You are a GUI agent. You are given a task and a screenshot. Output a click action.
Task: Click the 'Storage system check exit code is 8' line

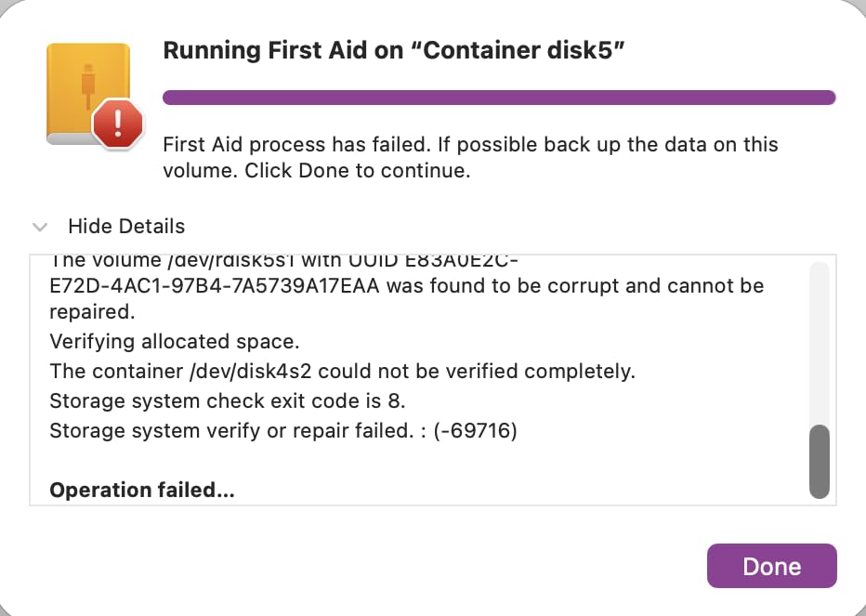click(228, 400)
